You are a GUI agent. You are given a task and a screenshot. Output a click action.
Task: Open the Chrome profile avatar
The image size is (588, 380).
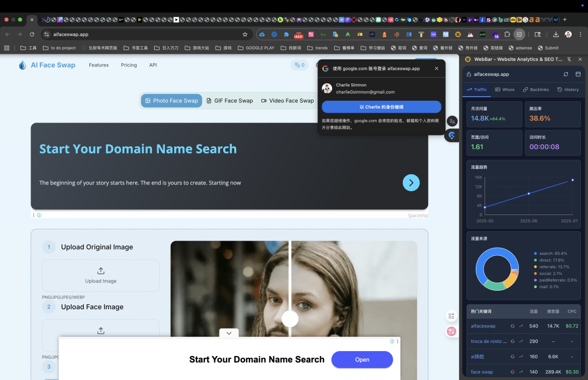click(568, 34)
